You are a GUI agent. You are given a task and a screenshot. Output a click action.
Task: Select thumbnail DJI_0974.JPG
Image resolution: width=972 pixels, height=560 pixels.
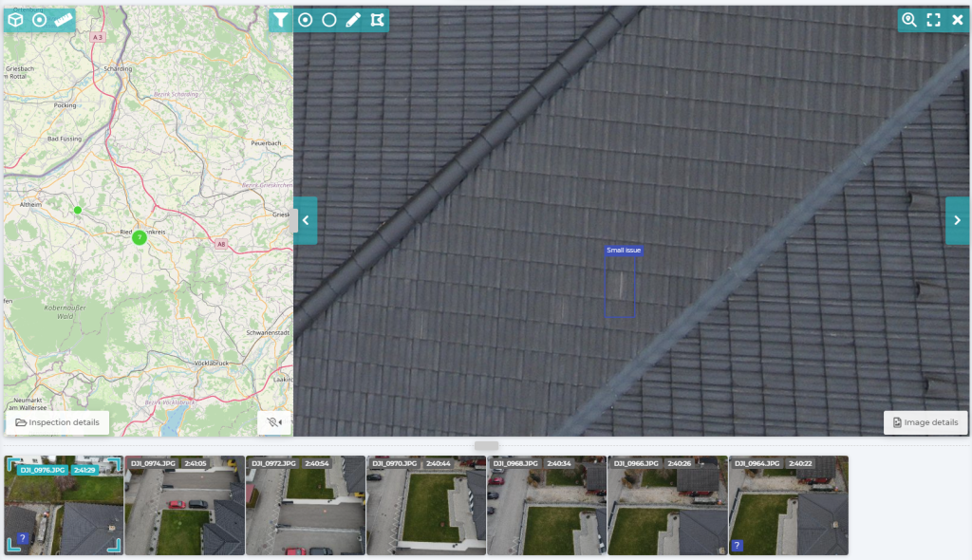[x=185, y=506]
